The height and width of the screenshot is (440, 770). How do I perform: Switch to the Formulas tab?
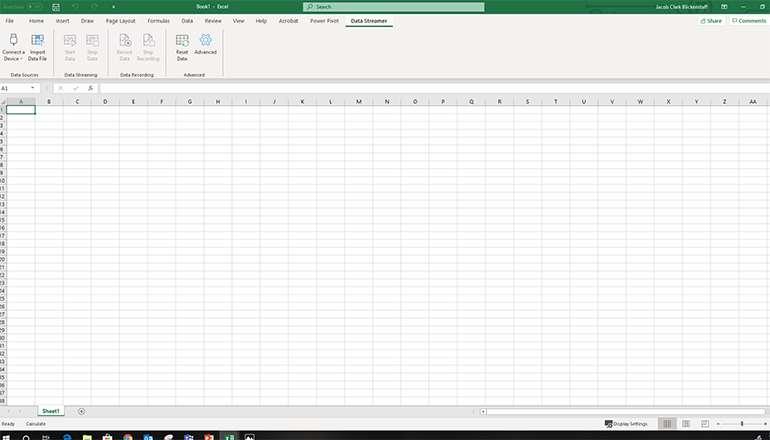(158, 21)
